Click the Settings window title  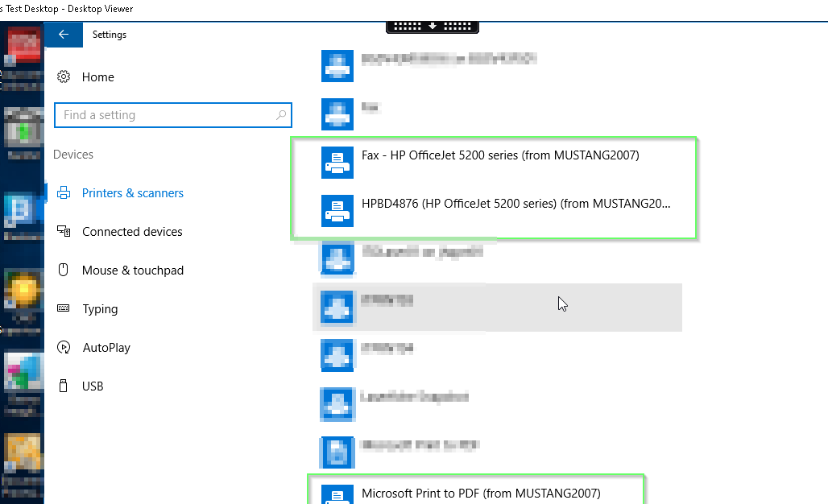pyautogui.click(x=110, y=35)
